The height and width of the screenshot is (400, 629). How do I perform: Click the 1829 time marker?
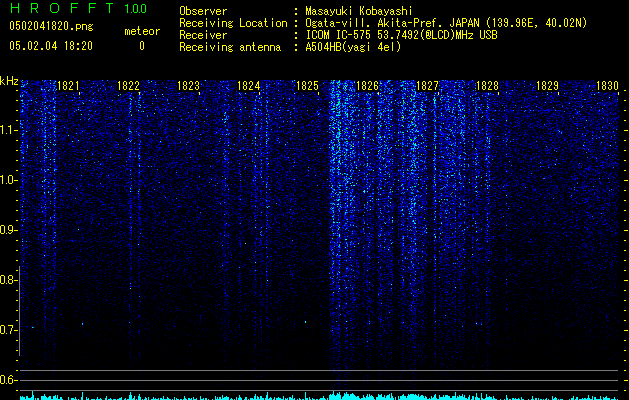point(547,86)
